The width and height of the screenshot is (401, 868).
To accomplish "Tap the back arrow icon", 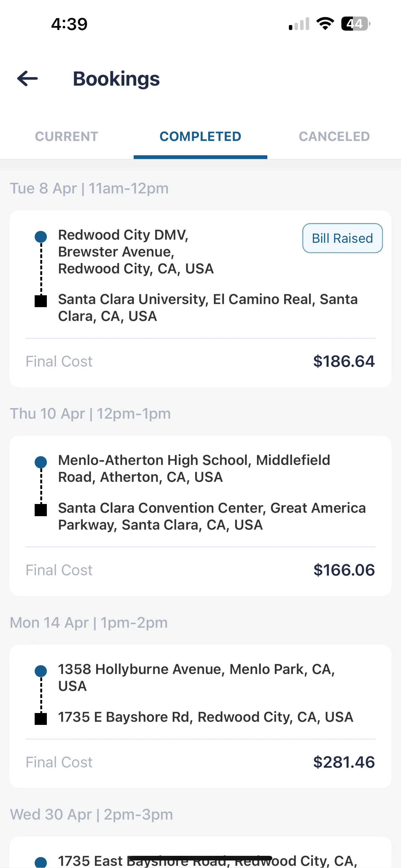I will coord(27,78).
